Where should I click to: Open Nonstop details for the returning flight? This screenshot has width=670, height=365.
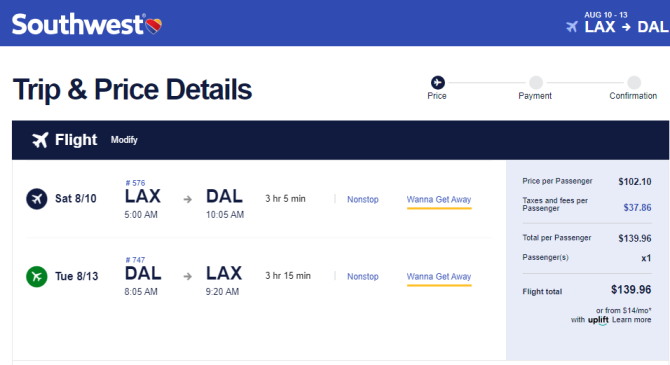pyautogui.click(x=363, y=277)
